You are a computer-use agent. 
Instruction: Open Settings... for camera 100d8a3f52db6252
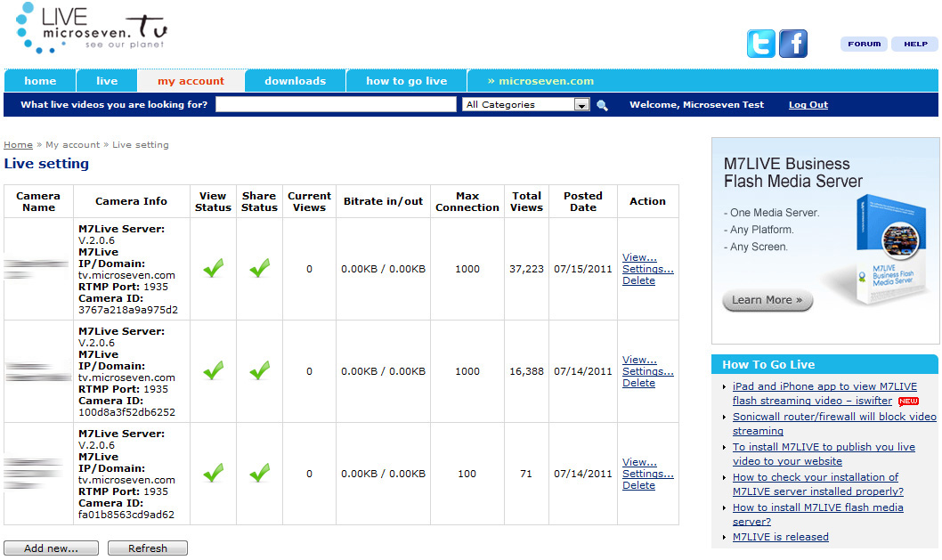pyautogui.click(x=647, y=371)
